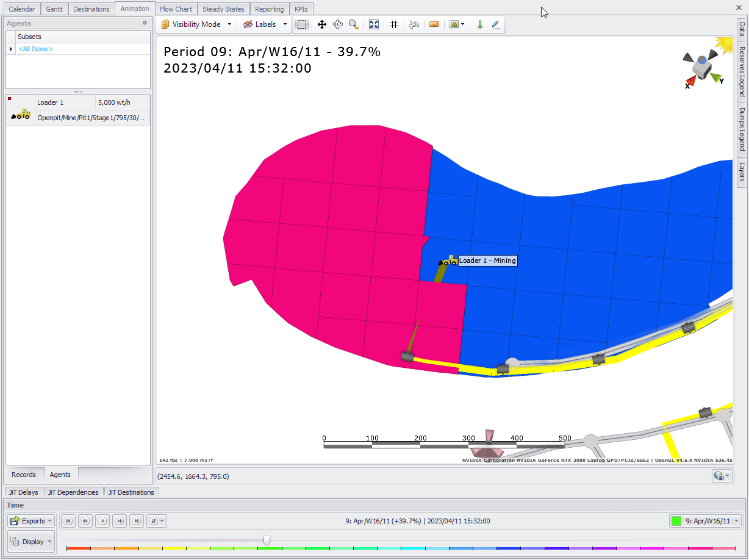Image resolution: width=749 pixels, height=560 pixels.
Task: Select the rectangular selection tool
Action: coord(302,24)
